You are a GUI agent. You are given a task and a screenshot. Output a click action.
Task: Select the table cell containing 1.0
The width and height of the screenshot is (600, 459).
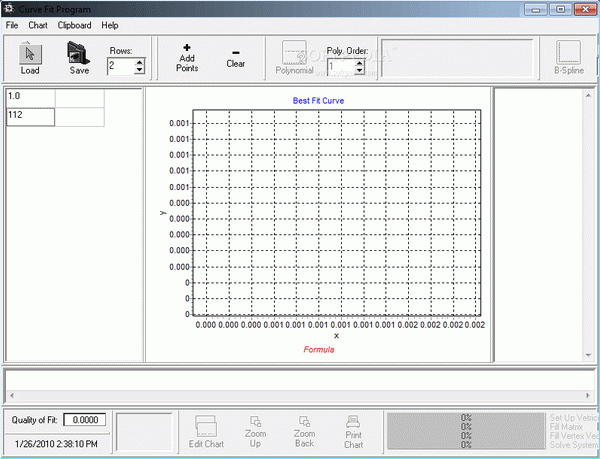(x=30, y=97)
